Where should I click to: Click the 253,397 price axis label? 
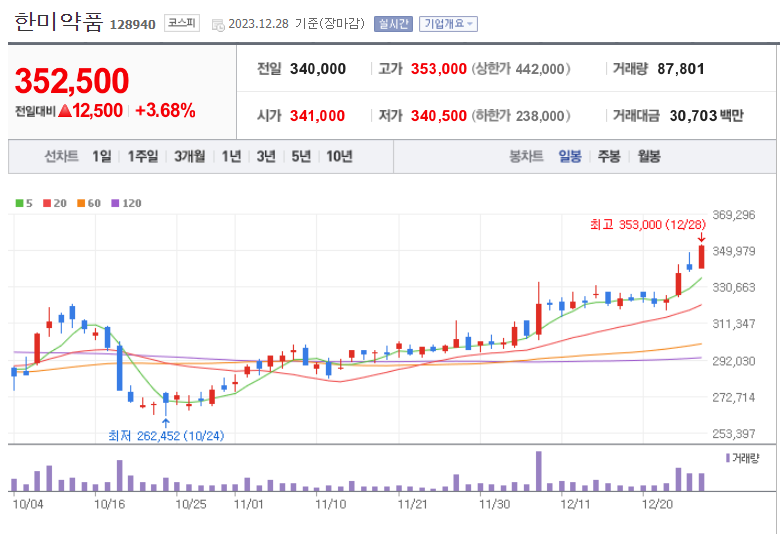pyautogui.click(x=734, y=434)
